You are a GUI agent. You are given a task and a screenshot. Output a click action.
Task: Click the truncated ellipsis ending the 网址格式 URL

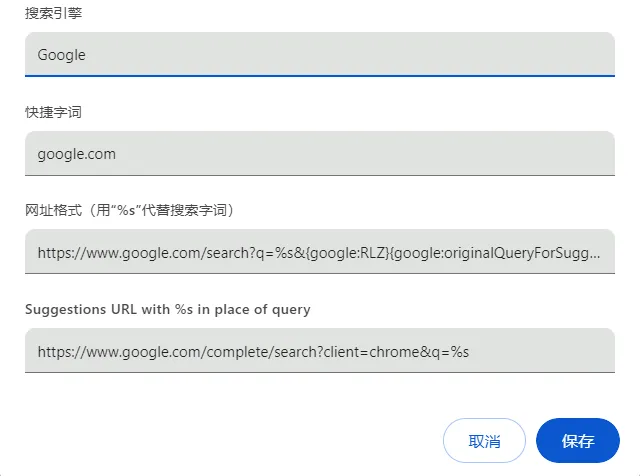tap(597, 253)
